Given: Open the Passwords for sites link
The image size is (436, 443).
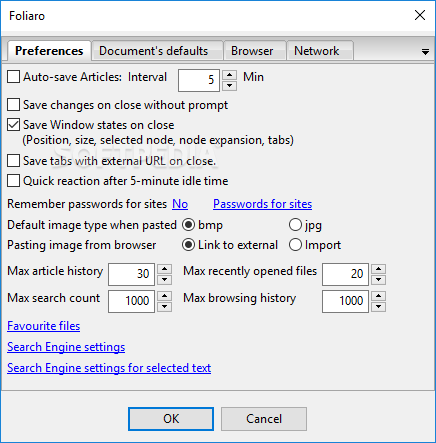Looking at the screenshot, I should 263,204.
